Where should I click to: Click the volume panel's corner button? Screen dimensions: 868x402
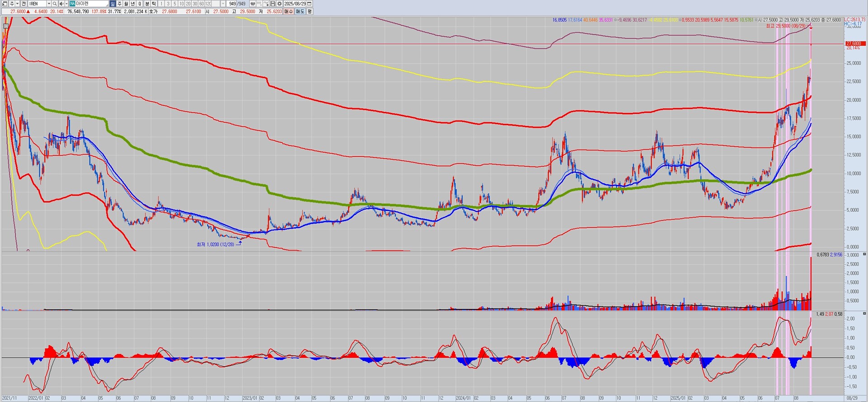pyautogui.click(x=864, y=254)
